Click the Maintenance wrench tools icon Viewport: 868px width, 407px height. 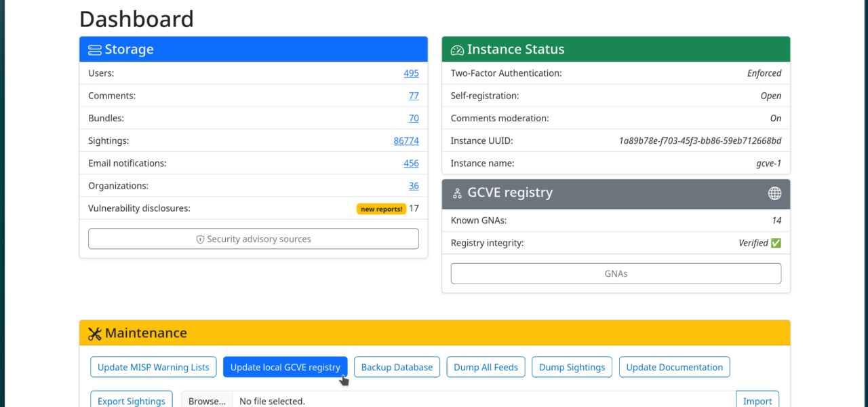point(95,333)
